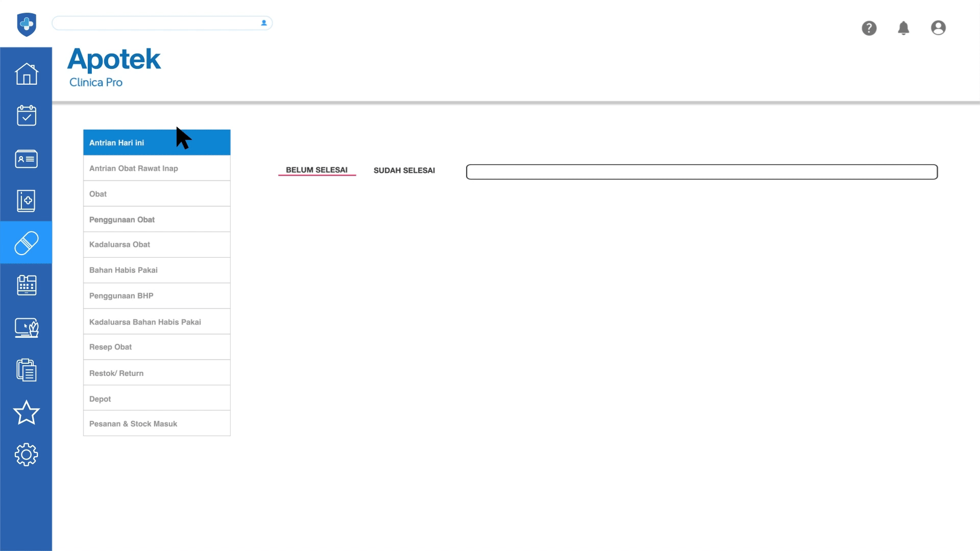The height and width of the screenshot is (551, 980).
Task: Open the notifications bell
Action: tap(903, 28)
